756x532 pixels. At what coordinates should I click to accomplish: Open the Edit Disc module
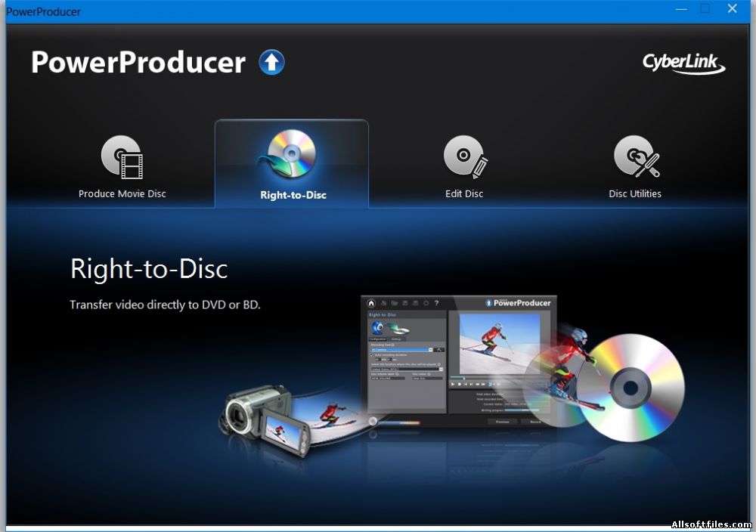pyautogui.click(x=464, y=166)
